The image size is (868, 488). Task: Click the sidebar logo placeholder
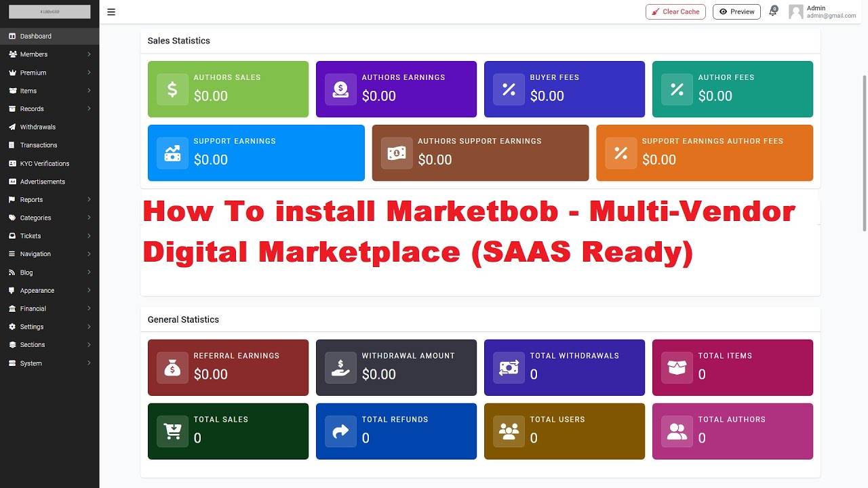50,12
